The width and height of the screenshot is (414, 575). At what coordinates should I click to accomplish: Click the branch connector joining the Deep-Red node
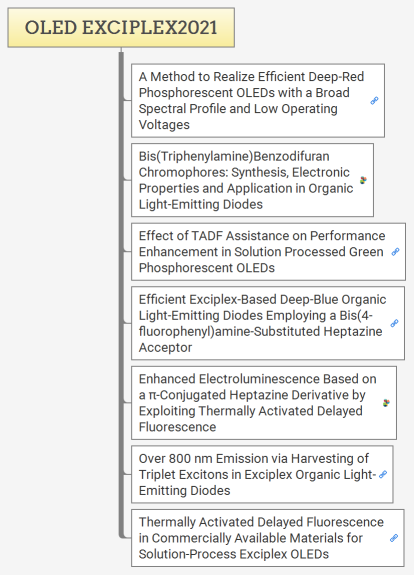click(127, 99)
